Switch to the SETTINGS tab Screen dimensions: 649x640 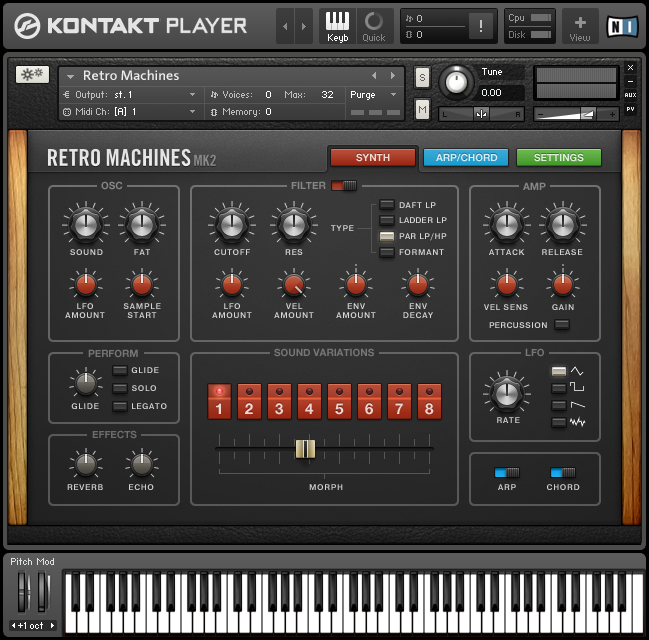click(x=559, y=158)
